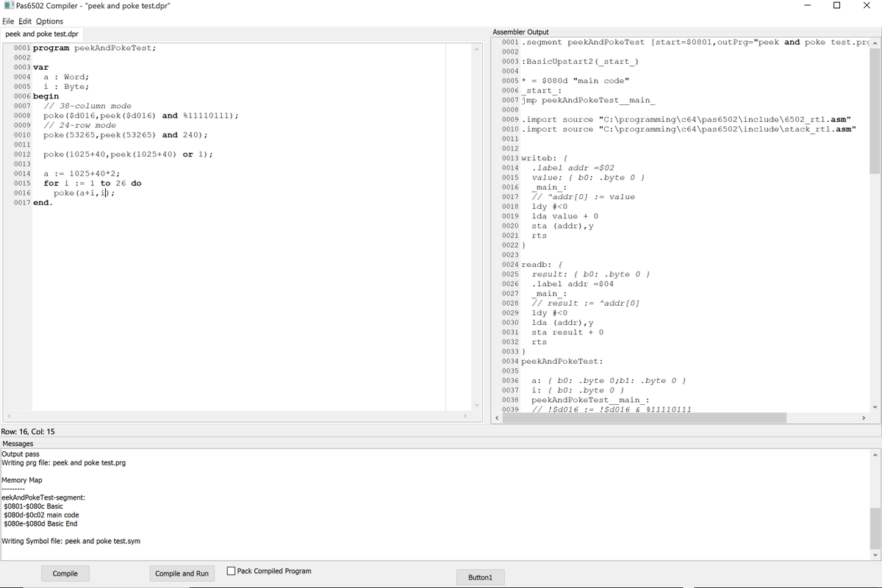Viewport: 882px width, 588px height.
Task: Click assembler line 'lda value + 0'
Action: click(x=564, y=216)
